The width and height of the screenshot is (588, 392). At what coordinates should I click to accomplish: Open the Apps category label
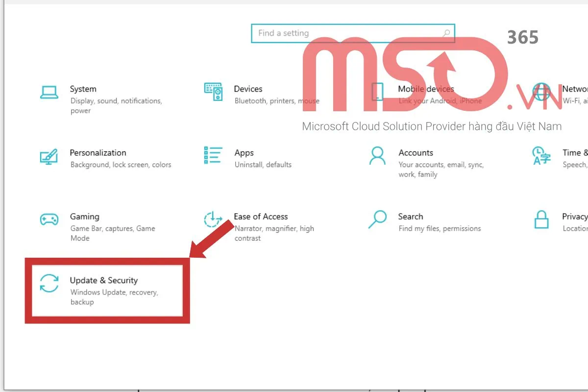click(x=244, y=152)
